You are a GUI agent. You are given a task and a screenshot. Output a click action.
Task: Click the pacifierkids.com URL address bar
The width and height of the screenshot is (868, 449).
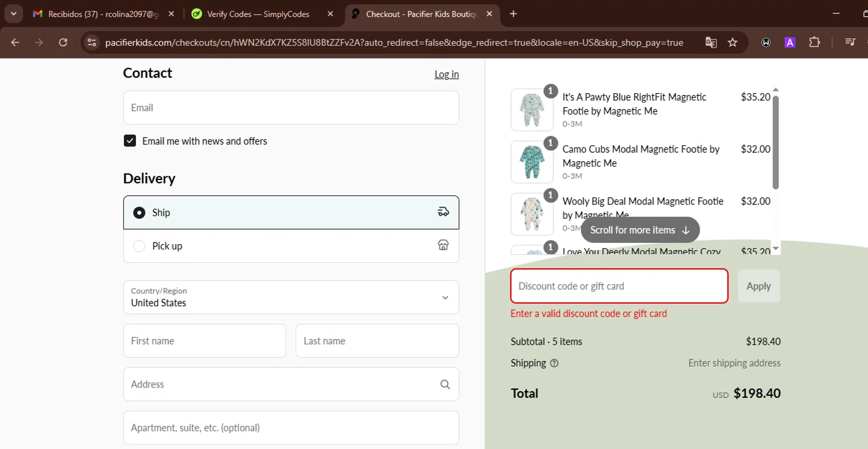393,42
